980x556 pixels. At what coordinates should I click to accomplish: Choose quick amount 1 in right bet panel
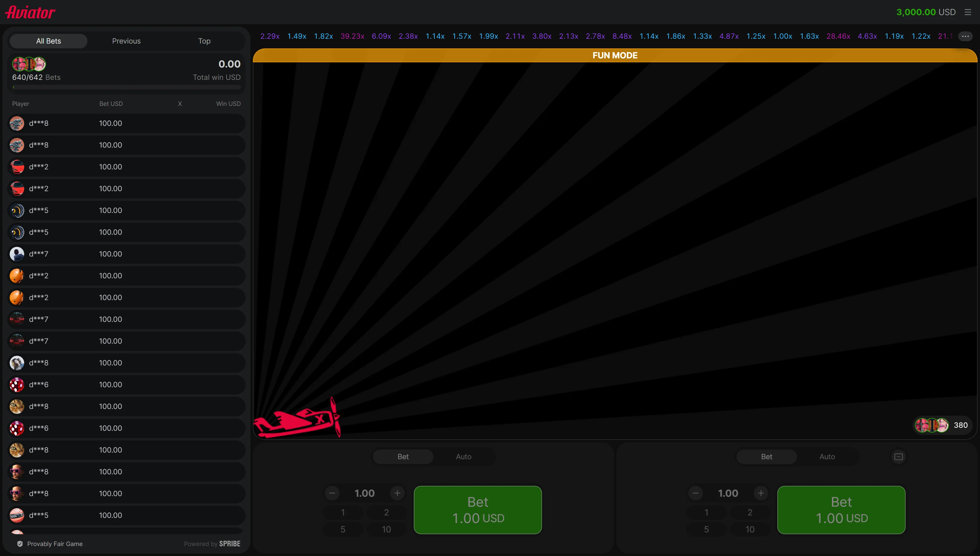coord(706,512)
